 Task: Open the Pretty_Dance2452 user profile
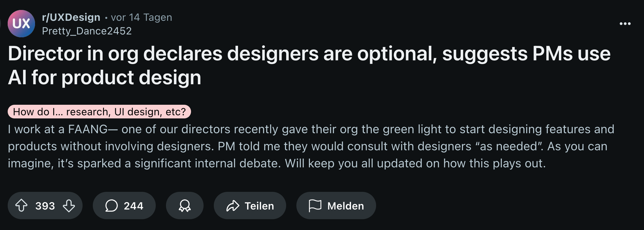pyautogui.click(x=87, y=31)
